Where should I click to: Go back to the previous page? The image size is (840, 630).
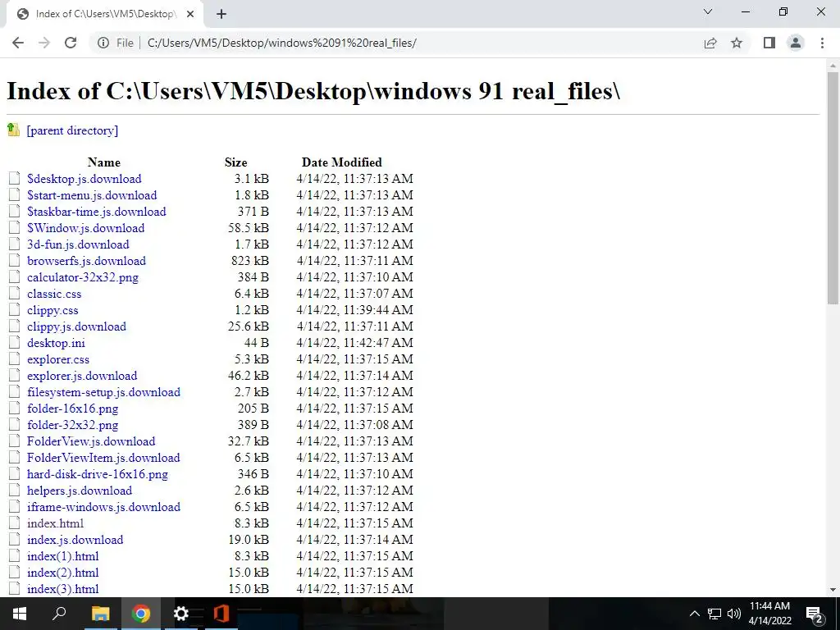click(x=18, y=43)
